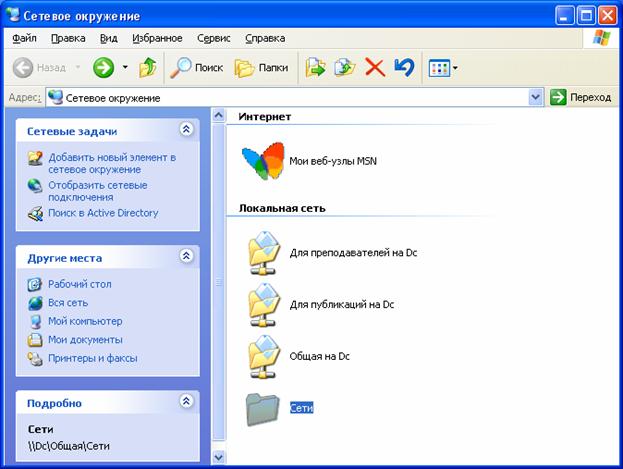The height and width of the screenshot is (469, 623).
Task: Open Принтеры и факсы link
Action: point(93,358)
